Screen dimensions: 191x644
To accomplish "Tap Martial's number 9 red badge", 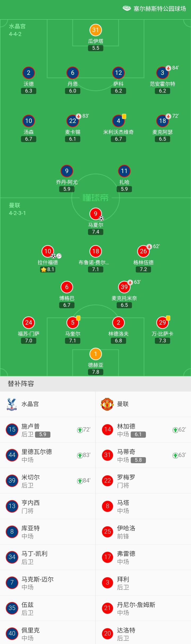I will [x=95, y=213].
